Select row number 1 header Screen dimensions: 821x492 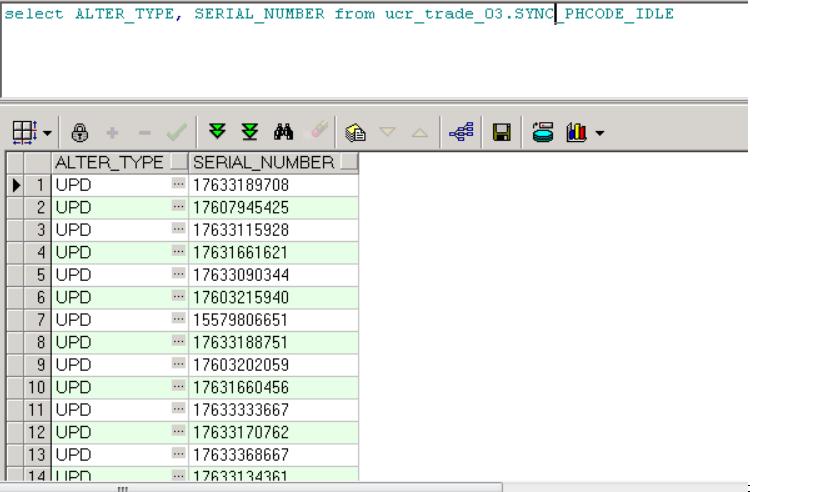[x=37, y=185]
